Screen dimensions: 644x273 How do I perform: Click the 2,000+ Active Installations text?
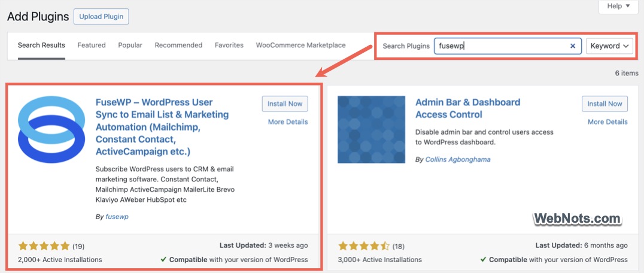click(x=60, y=259)
